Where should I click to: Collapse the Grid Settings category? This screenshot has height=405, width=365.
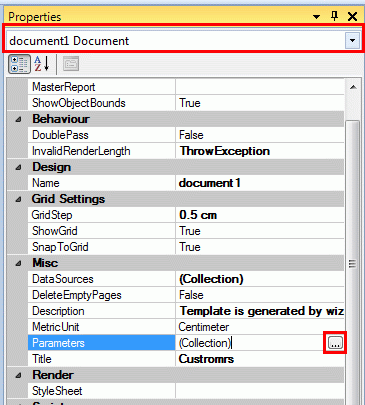[x=18, y=199]
